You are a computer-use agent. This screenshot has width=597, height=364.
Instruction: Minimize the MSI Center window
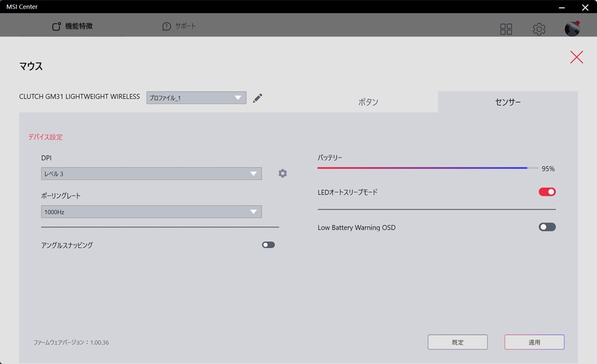pos(561,7)
